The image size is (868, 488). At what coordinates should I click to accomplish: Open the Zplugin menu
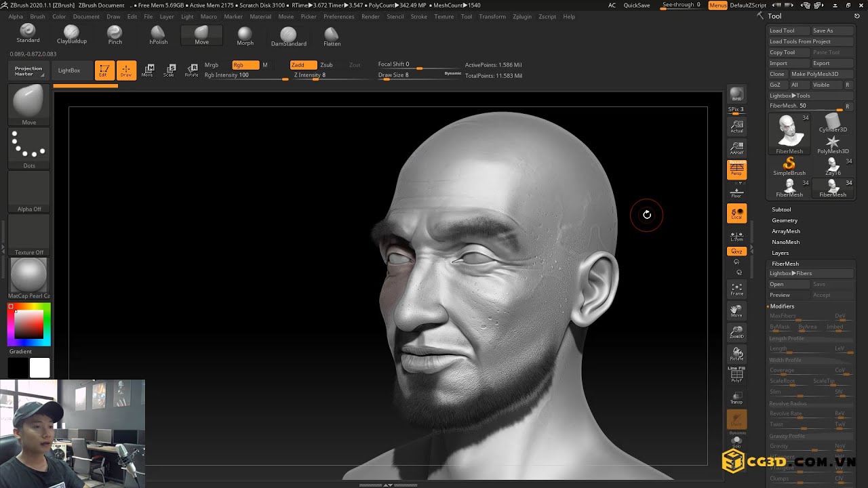point(521,16)
